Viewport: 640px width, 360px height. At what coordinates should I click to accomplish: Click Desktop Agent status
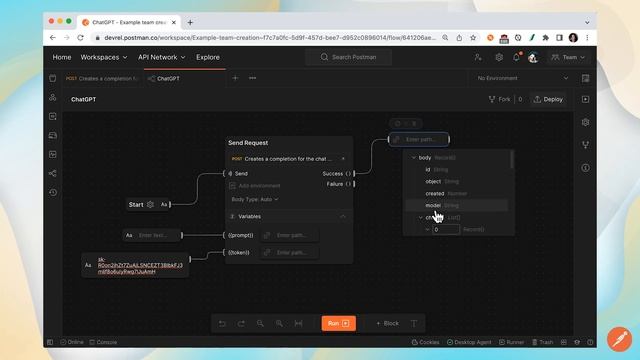point(469,342)
